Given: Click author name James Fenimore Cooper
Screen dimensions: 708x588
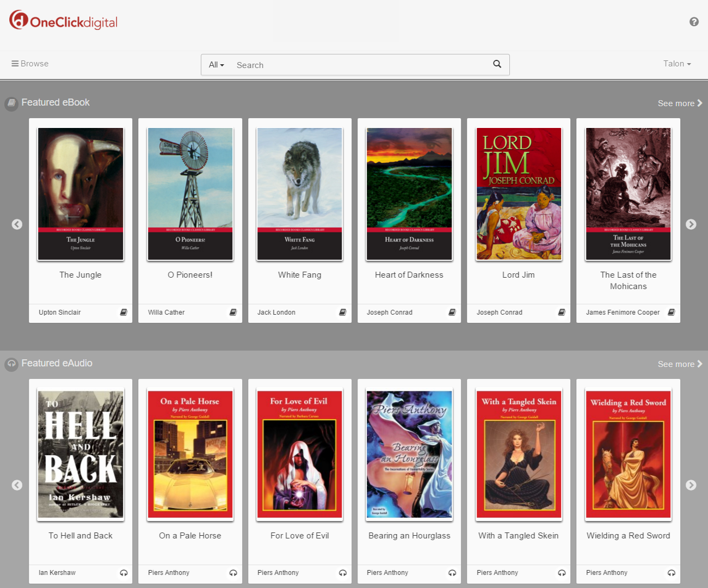Looking at the screenshot, I should [623, 313].
